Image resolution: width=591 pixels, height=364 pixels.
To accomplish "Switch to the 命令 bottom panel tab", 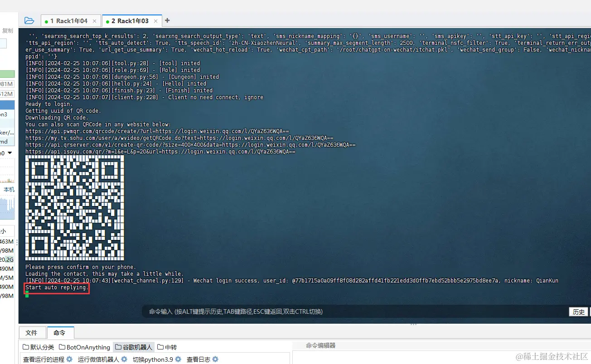I will (x=59, y=333).
